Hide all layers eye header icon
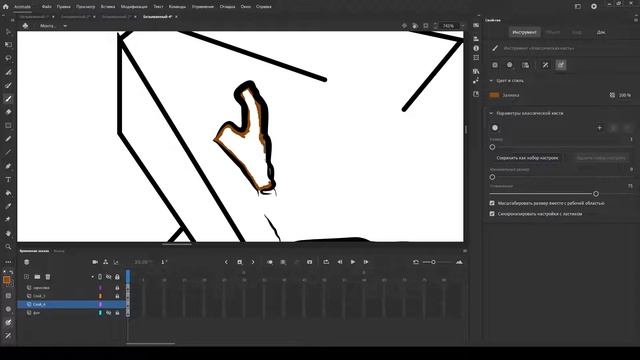 coord(109,277)
